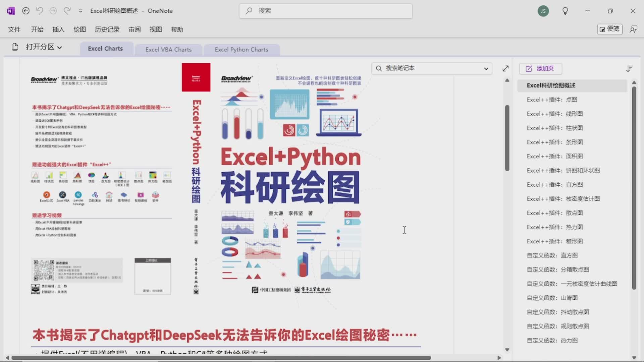Image resolution: width=644 pixels, height=362 pixels.
Task: Open the 审阅 ribbon tab
Action: pyautogui.click(x=135, y=29)
